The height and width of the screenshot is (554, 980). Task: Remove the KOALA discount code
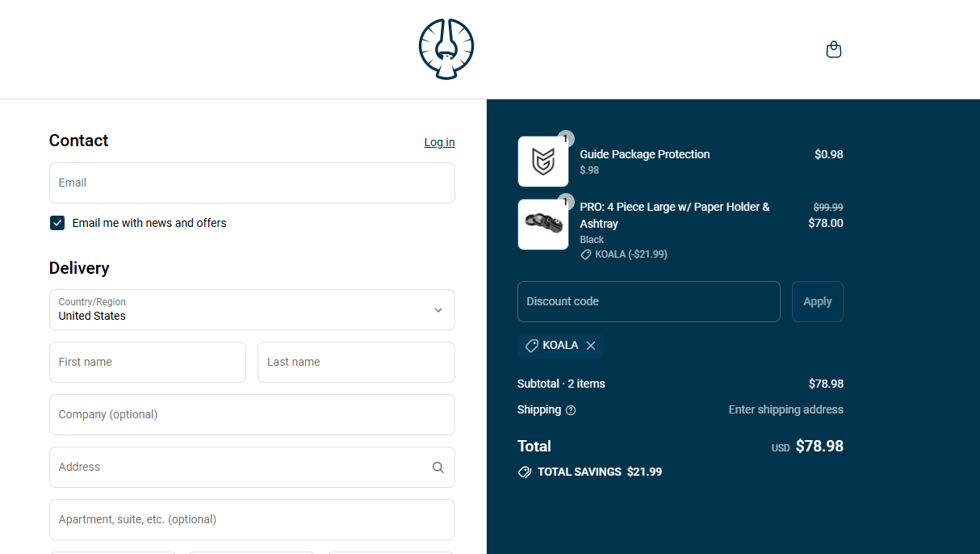coord(591,346)
